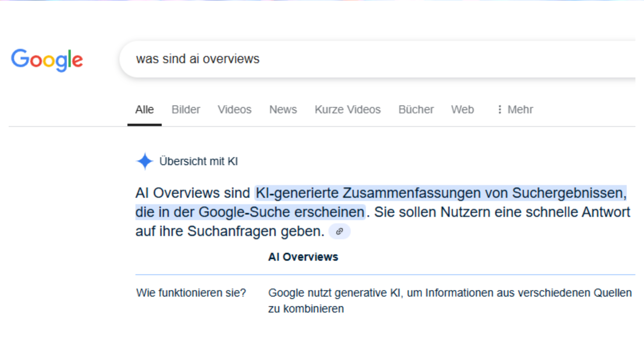Open the source link chip icon
Viewport: 644px width, 362px height.
pyautogui.click(x=339, y=231)
